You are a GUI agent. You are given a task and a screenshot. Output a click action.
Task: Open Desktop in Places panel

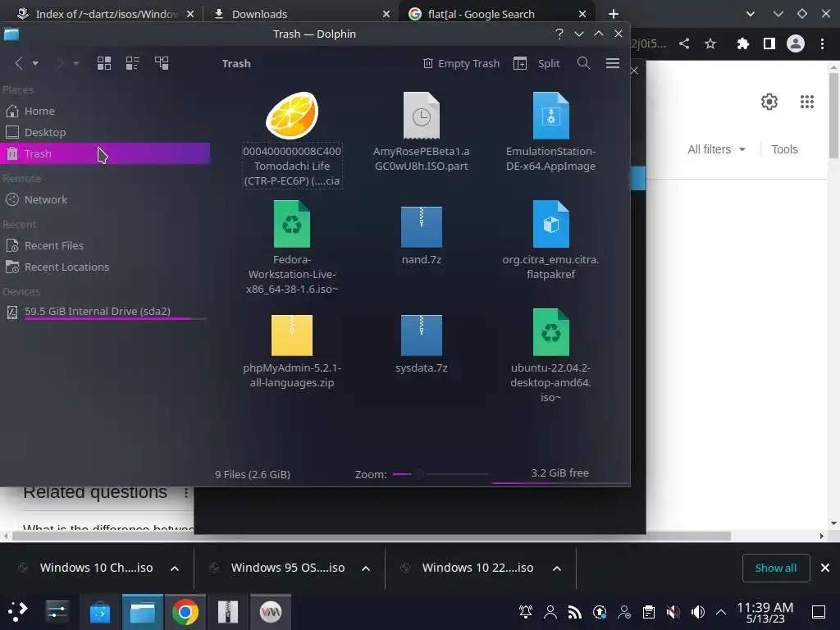[x=105, y=132]
